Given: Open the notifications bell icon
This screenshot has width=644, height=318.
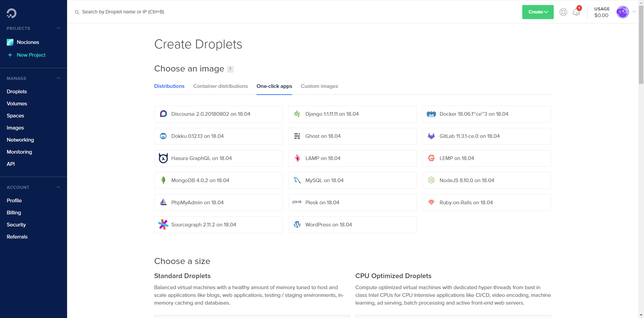Looking at the screenshot, I should [576, 12].
